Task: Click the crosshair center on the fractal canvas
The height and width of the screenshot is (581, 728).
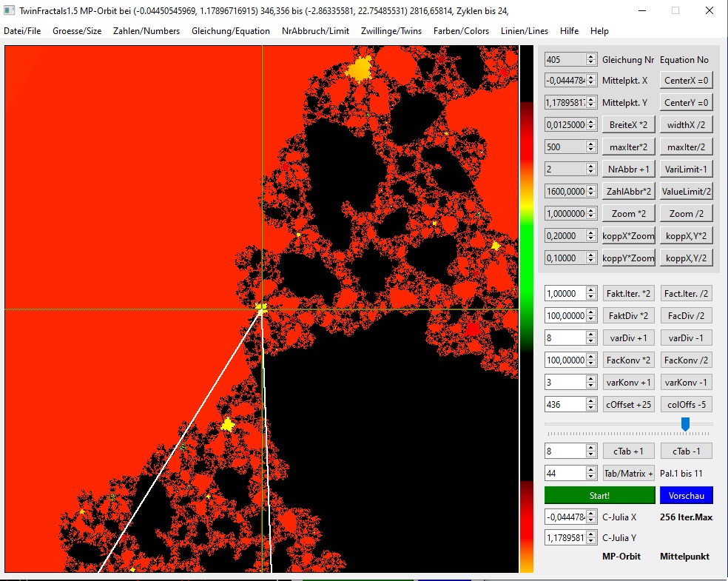Action: coord(262,309)
